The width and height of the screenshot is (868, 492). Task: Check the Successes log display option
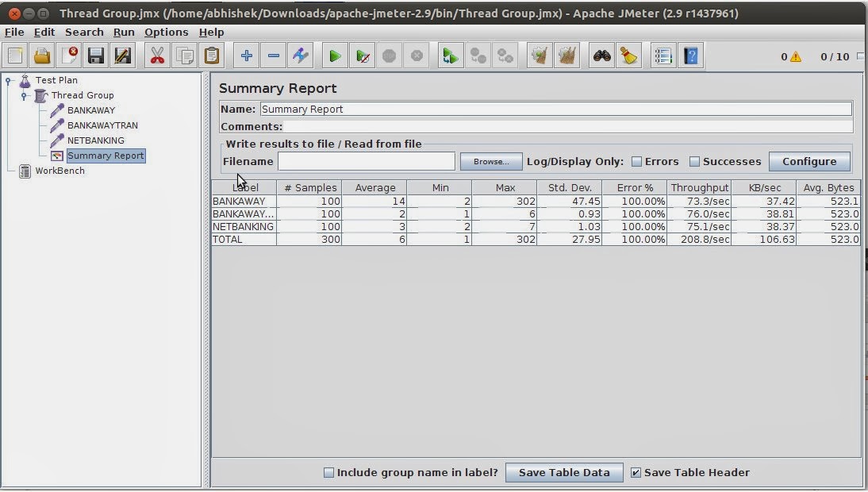(x=694, y=161)
